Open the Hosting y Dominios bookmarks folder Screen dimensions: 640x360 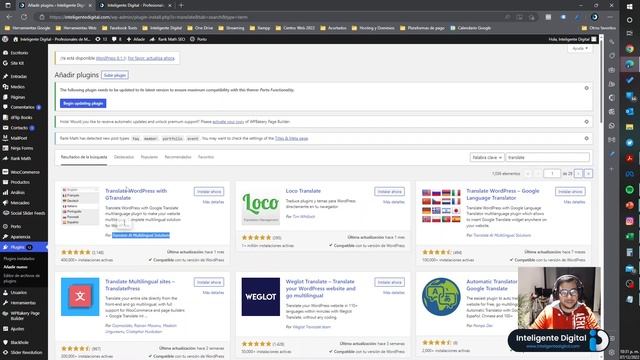373,28
